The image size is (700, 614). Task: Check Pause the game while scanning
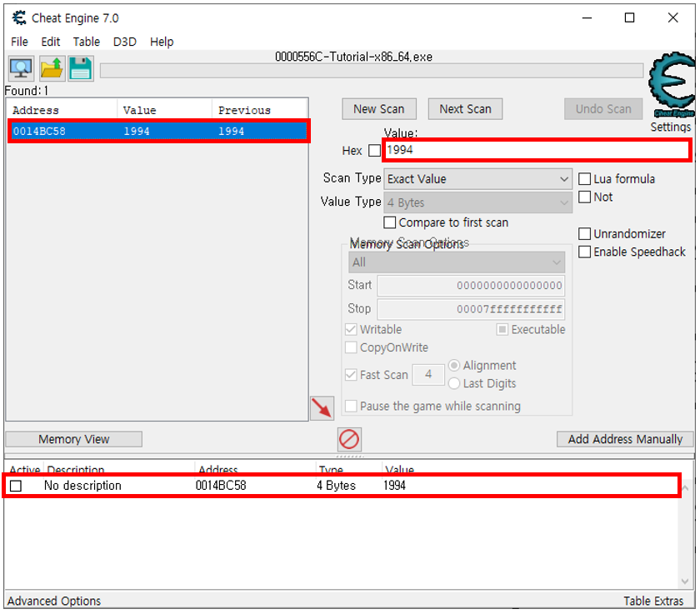click(351, 406)
